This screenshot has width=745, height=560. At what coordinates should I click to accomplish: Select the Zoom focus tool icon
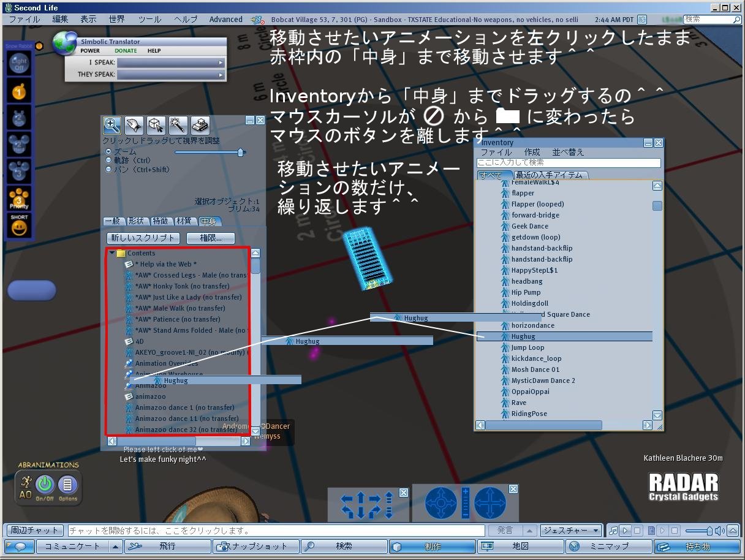coord(112,126)
